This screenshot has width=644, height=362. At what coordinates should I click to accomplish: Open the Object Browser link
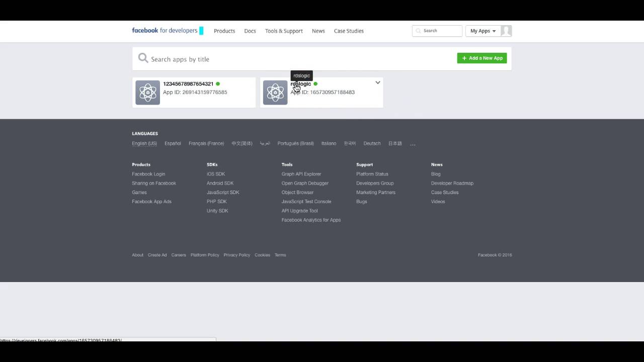click(x=297, y=193)
